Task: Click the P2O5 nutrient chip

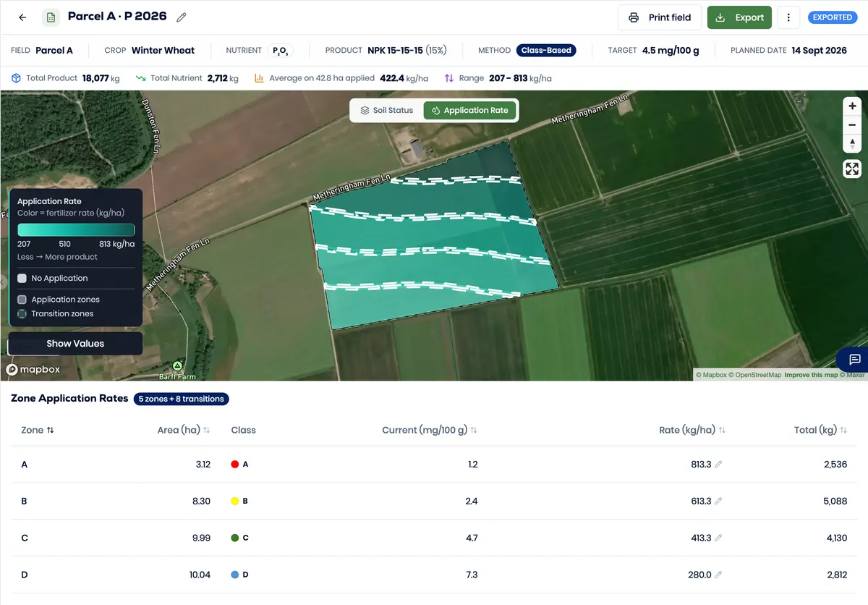Action: tap(280, 51)
